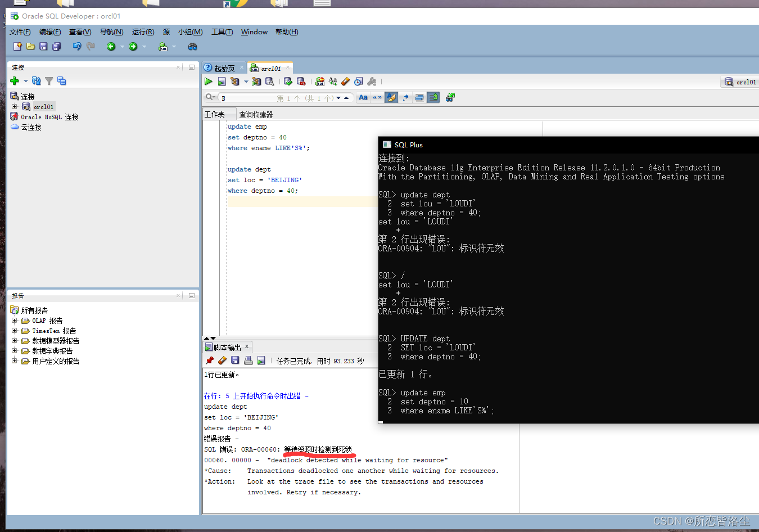The width and height of the screenshot is (759, 532).
Task: Jump to next search match arrow
Action: click(x=338, y=98)
